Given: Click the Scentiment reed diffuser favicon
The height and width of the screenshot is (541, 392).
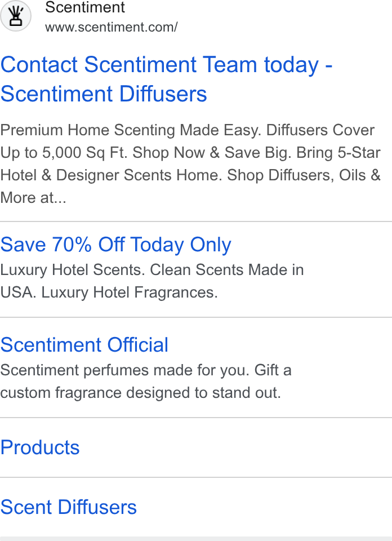Looking at the screenshot, I should coord(16,16).
